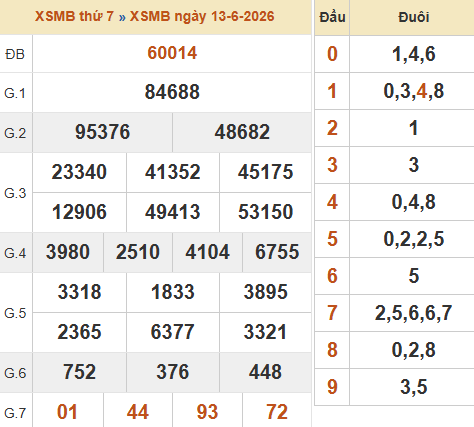Click G.3 number 23340
Viewport: 474px width, 427px height.
click(79, 172)
